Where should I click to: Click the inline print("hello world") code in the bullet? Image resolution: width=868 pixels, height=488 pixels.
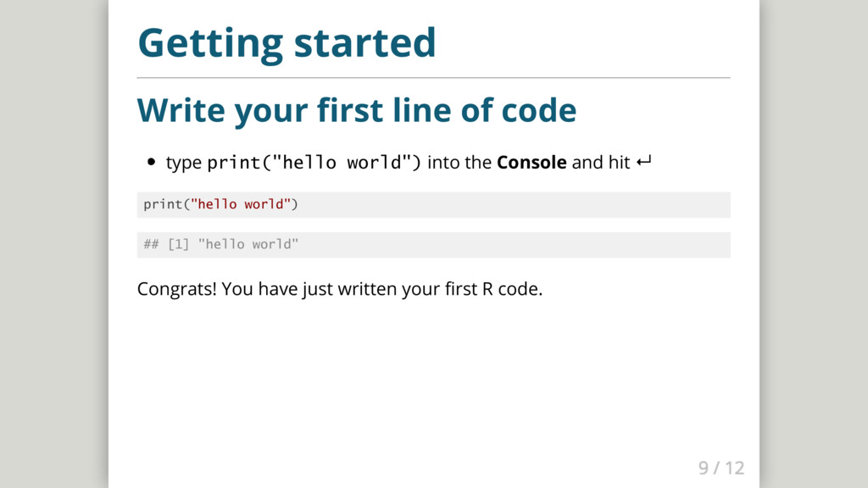314,162
